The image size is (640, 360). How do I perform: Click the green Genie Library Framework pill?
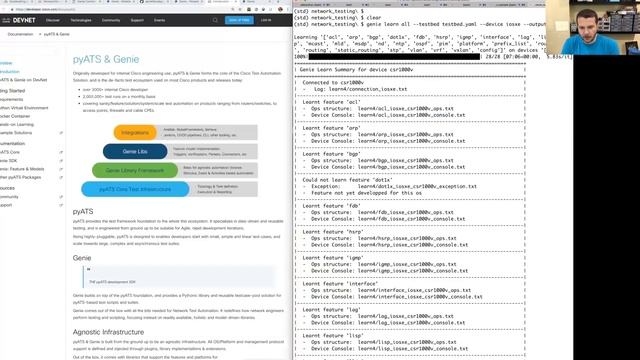tap(135, 170)
